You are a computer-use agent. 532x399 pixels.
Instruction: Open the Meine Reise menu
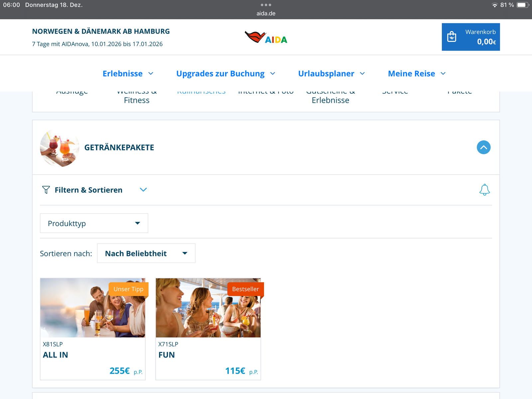[416, 73]
